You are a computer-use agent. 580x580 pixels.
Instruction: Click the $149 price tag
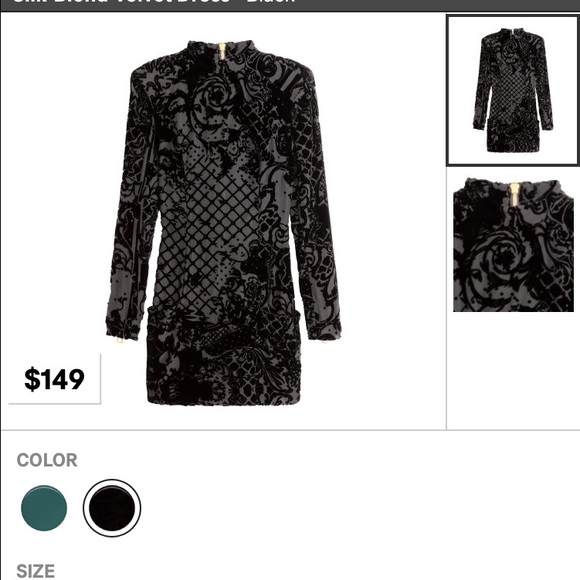[x=54, y=379]
